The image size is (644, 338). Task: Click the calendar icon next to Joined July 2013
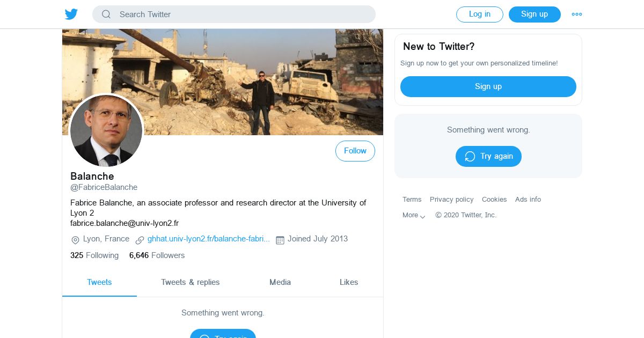click(280, 240)
